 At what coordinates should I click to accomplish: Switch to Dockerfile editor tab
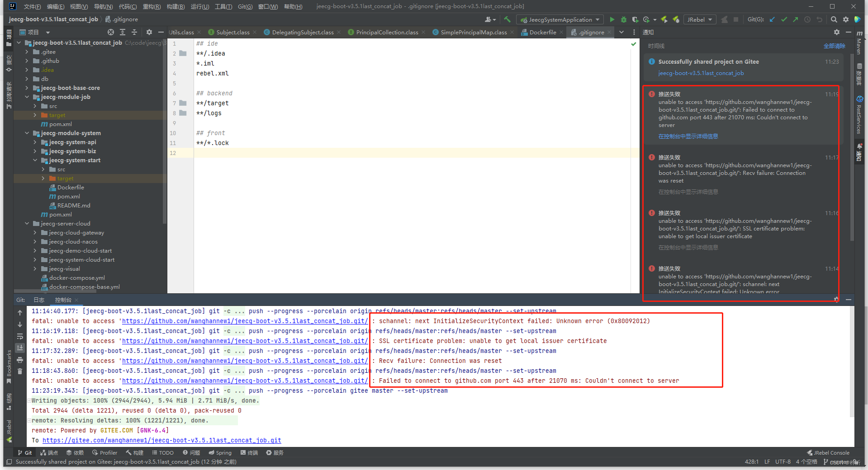pos(542,32)
